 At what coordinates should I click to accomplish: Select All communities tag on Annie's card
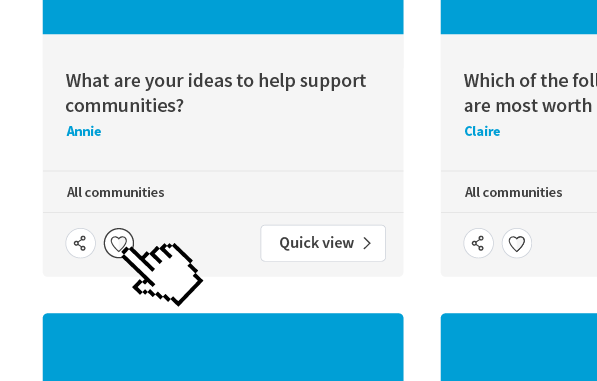coord(116,192)
